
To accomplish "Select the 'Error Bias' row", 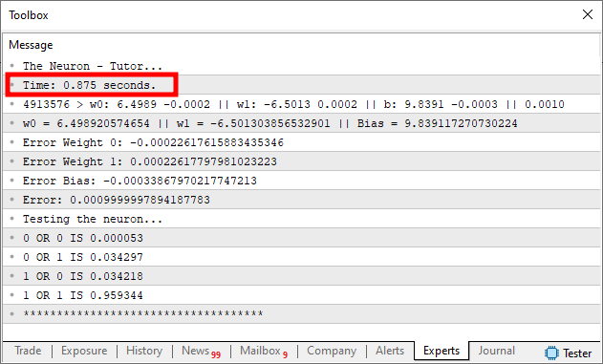I will point(302,181).
